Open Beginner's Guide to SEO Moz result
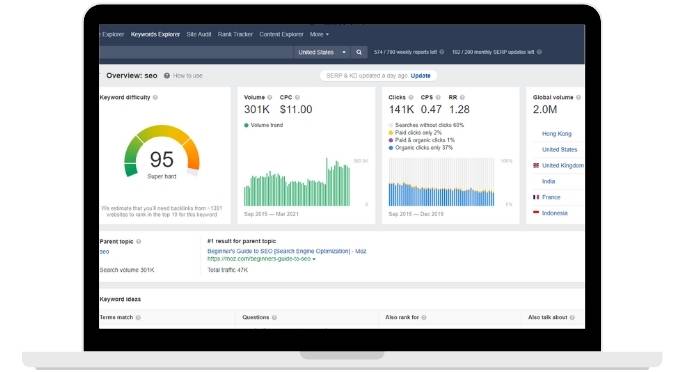The width and height of the screenshot is (684, 372). [287, 252]
